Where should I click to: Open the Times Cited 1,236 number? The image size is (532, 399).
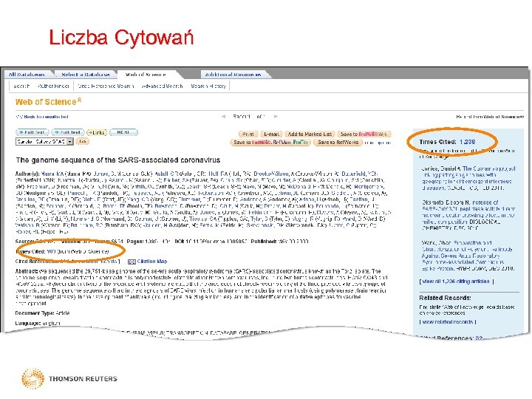(x=468, y=142)
